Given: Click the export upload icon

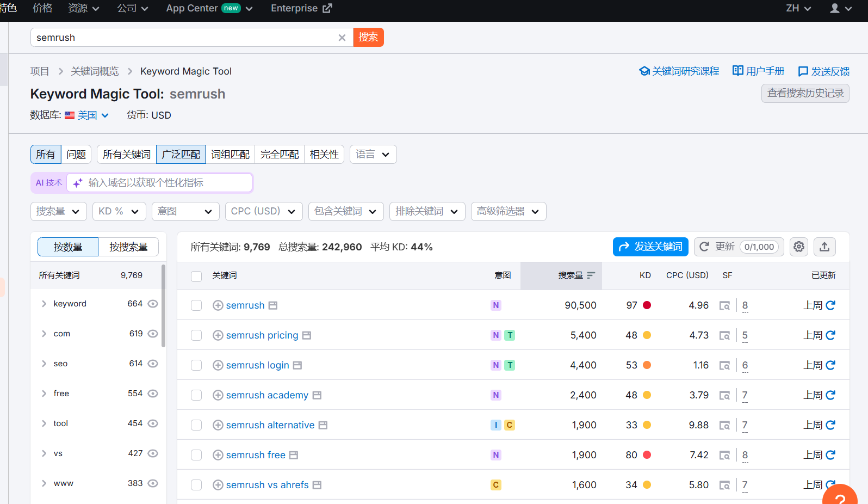Looking at the screenshot, I should click(x=824, y=247).
